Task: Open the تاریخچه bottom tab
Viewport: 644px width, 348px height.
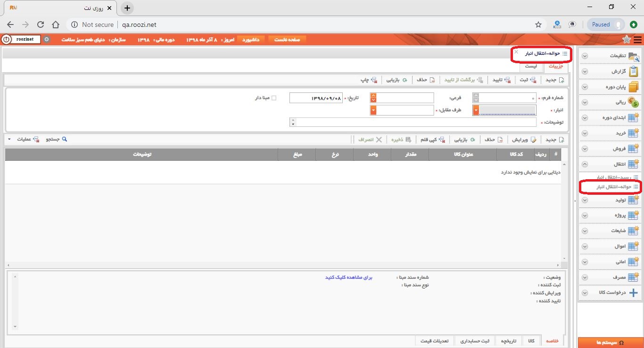Action: coord(508,341)
